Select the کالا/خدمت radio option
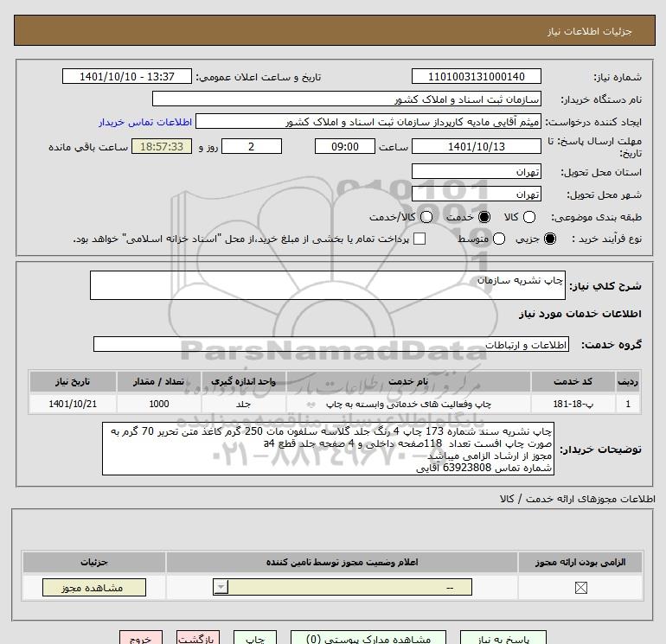 pyautogui.click(x=426, y=217)
